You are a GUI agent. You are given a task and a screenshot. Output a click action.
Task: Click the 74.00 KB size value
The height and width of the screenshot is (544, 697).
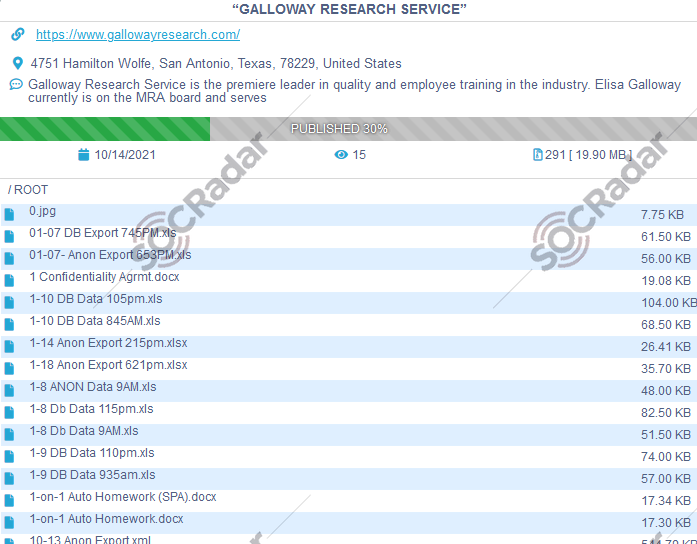point(665,457)
